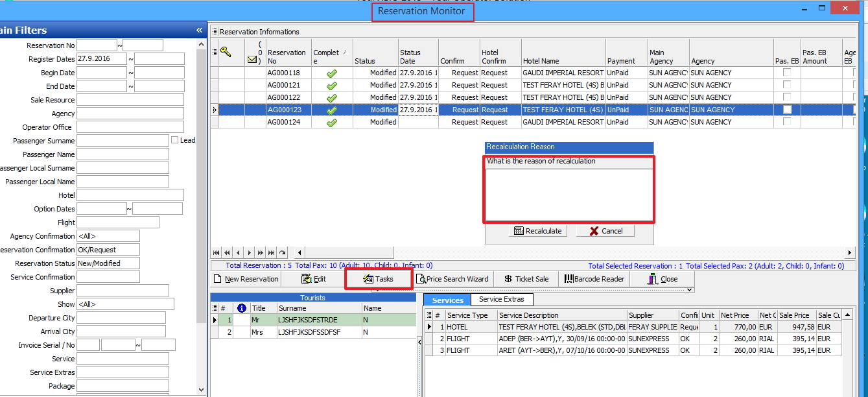Toggle Pas. EB checkbox for reservation AG000121

pos(787,85)
